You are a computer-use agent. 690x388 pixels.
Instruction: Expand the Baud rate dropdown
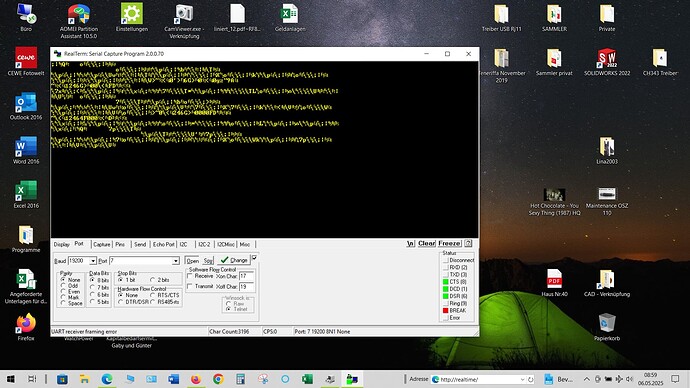(x=93, y=261)
